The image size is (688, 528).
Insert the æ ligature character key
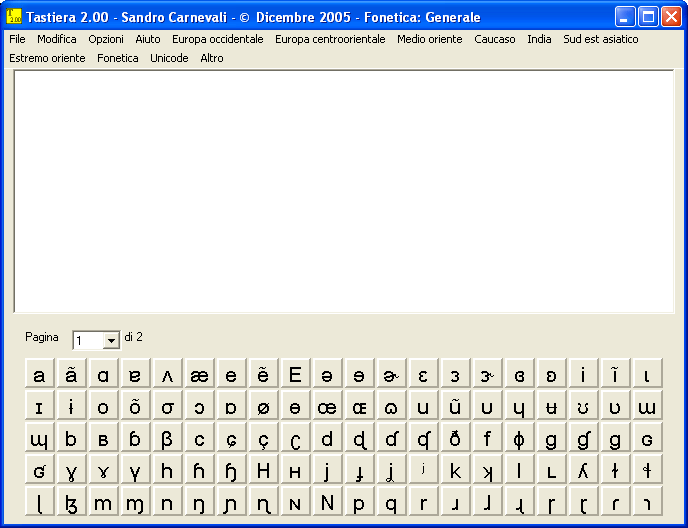pyautogui.click(x=199, y=373)
